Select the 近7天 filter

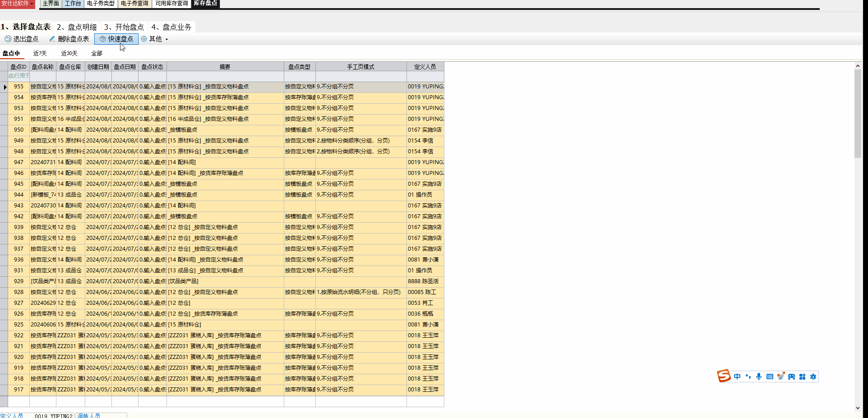[40, 53]
